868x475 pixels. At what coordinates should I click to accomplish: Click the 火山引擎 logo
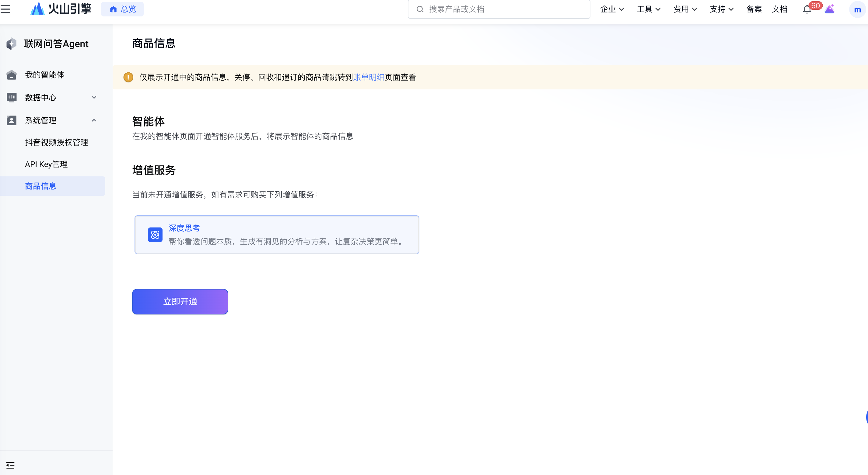(x=61, y=9)
